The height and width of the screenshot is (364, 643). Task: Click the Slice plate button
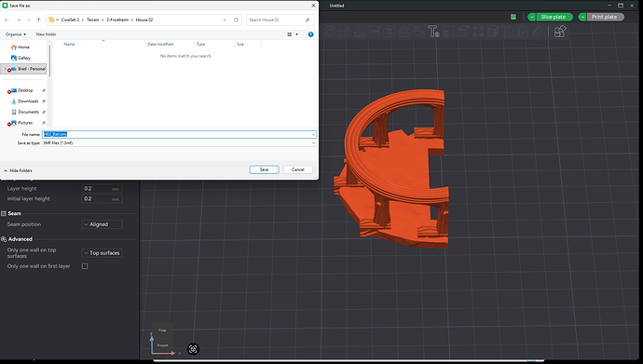[x=554, y=17]
